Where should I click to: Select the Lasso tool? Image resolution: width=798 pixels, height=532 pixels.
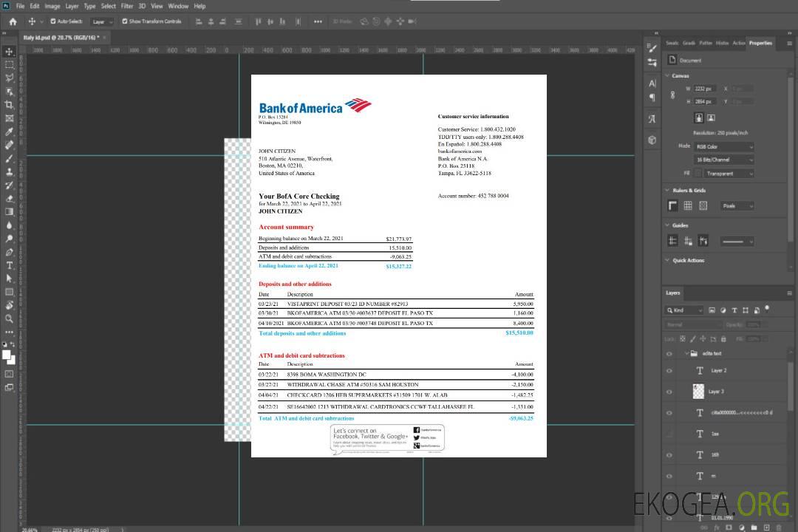point(9,78)
